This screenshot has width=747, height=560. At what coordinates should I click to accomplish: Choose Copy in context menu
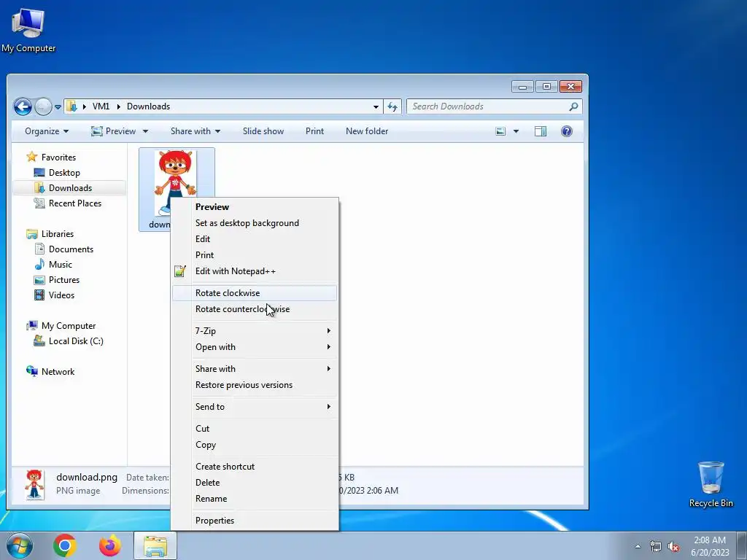[x=255, y=445]
